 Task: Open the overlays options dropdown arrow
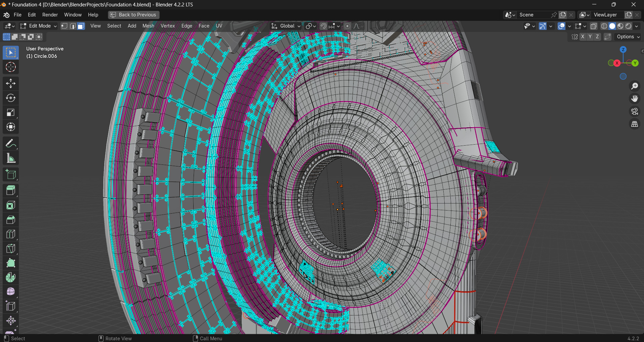(569, 26)
